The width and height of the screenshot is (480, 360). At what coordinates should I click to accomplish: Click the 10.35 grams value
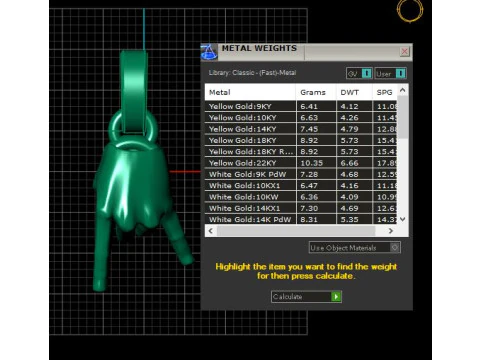pos(311,163)
